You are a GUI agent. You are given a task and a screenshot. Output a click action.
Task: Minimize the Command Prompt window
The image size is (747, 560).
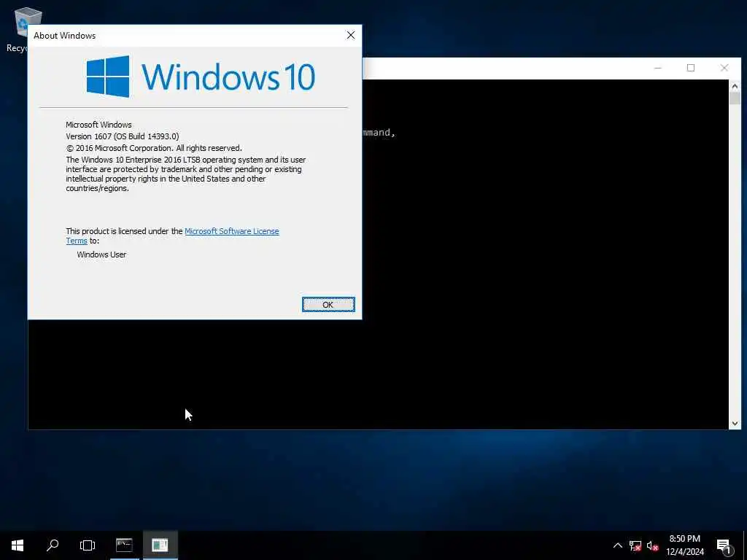658,68
